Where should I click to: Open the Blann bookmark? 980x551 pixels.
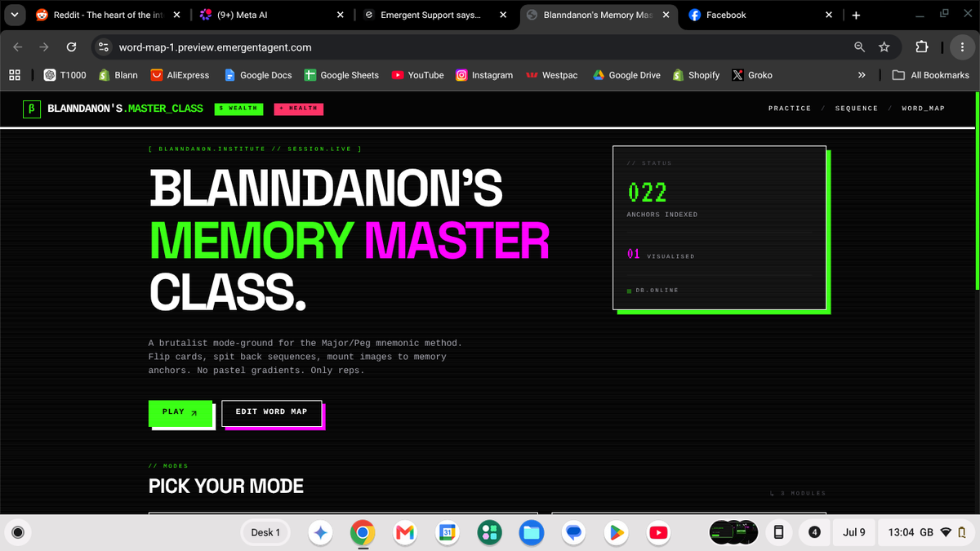(x=118, y=75)
